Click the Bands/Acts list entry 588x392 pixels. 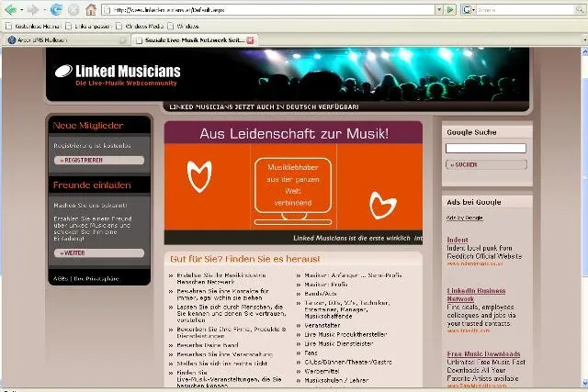coord(321,294)
